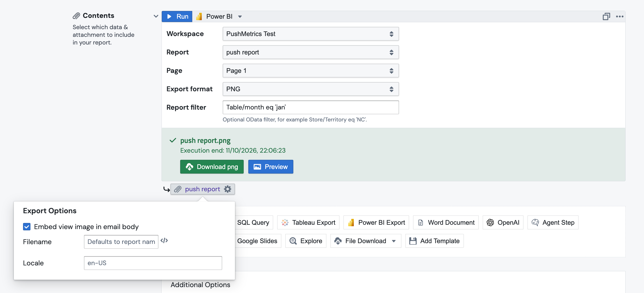
Task: Click the gear icon on push report chip
Action: point(228,189)
